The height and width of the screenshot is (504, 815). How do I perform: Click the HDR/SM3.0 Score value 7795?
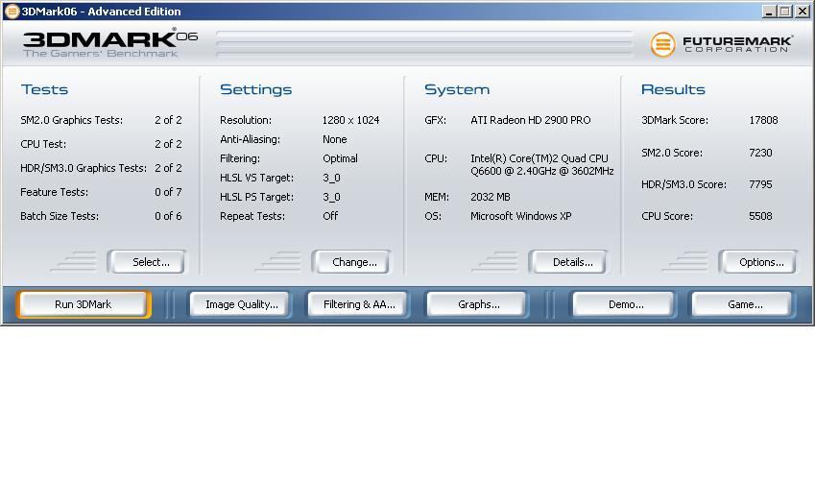(760, 184)
